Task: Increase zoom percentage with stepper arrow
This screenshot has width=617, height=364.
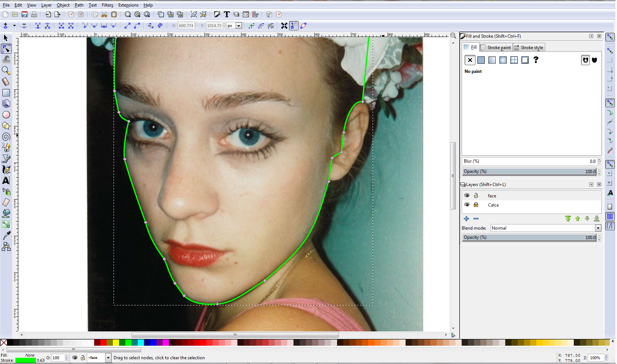Action: [606, 356]
